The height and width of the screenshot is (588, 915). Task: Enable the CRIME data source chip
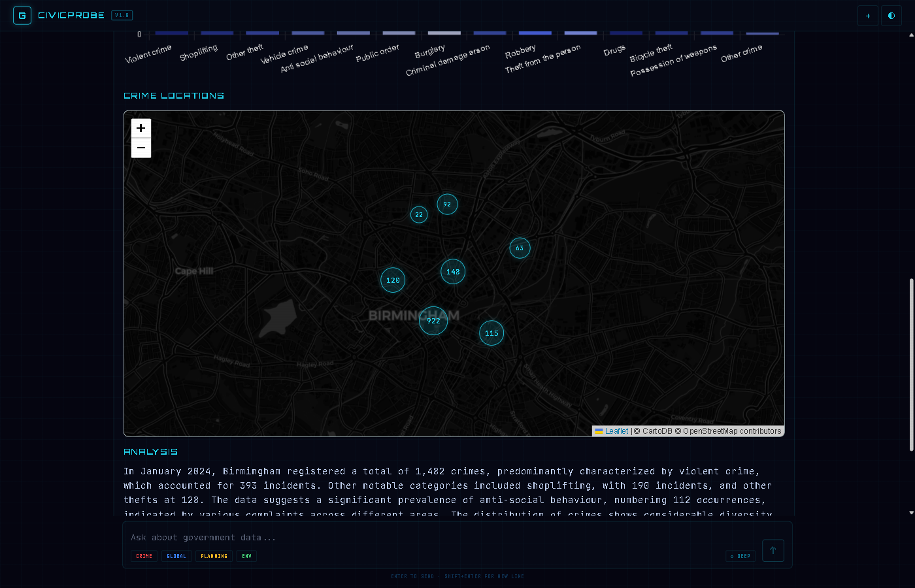[144, 556]
